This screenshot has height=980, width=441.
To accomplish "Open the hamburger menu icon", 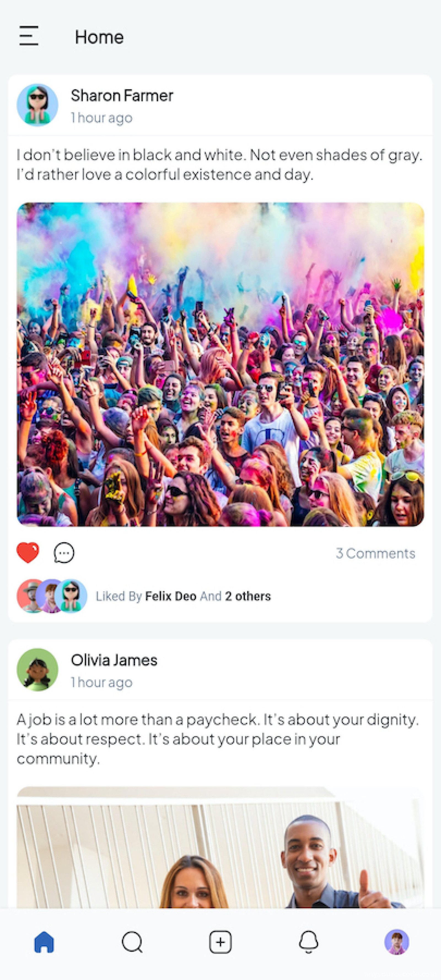I will pos(29,36).
